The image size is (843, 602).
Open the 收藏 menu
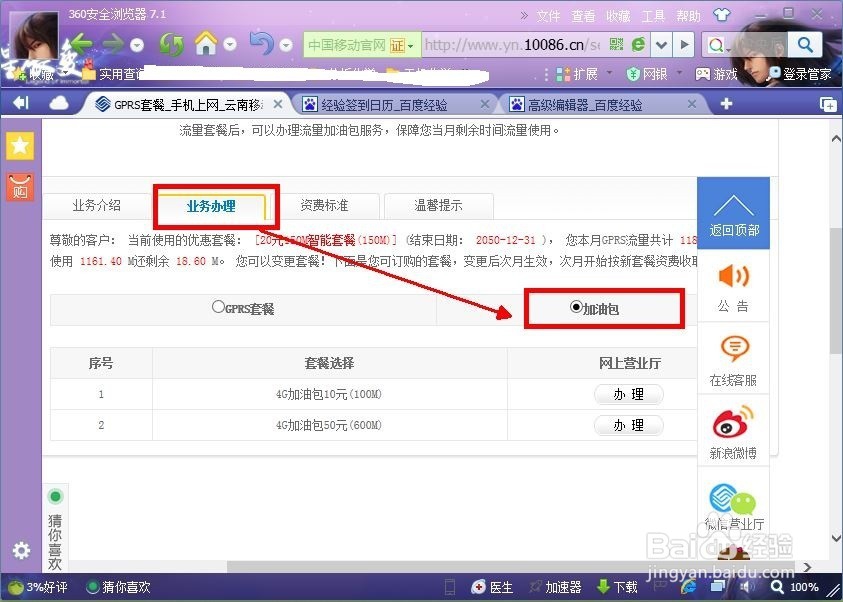(x=618, y=16)
